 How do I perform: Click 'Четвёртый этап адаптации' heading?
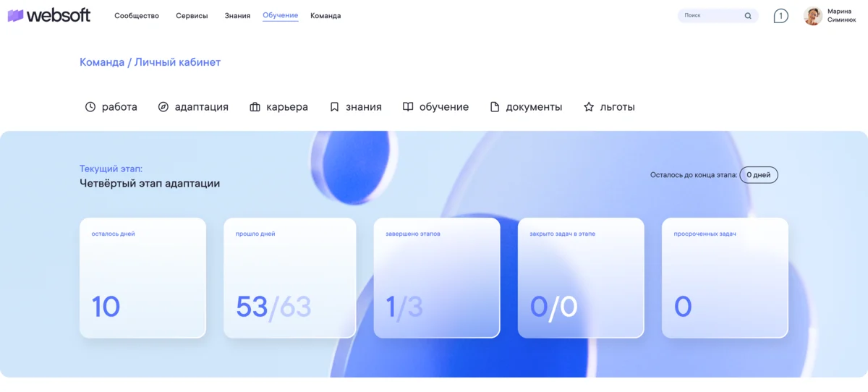(150, 184)
